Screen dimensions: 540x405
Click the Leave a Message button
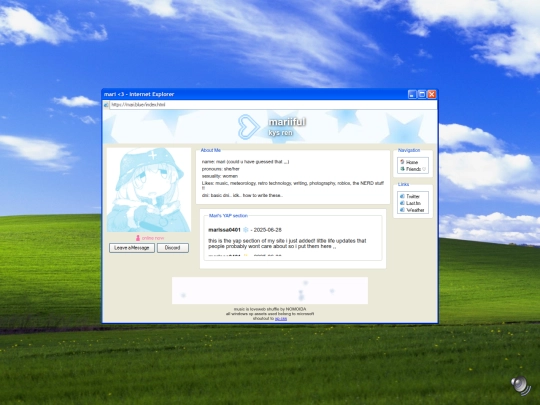coord(132,248)
